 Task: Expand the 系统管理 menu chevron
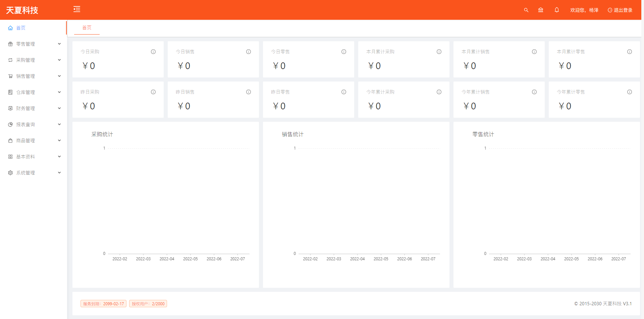[59, 173]
